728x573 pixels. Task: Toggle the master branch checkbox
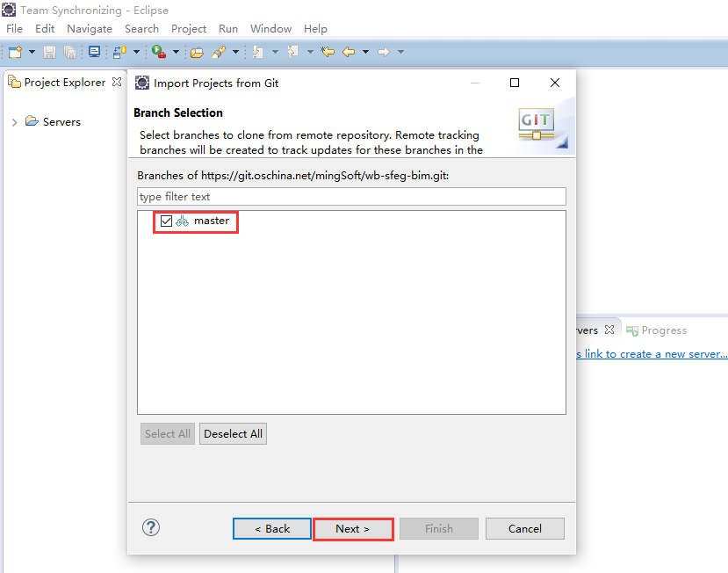click(x=166, y=221)
